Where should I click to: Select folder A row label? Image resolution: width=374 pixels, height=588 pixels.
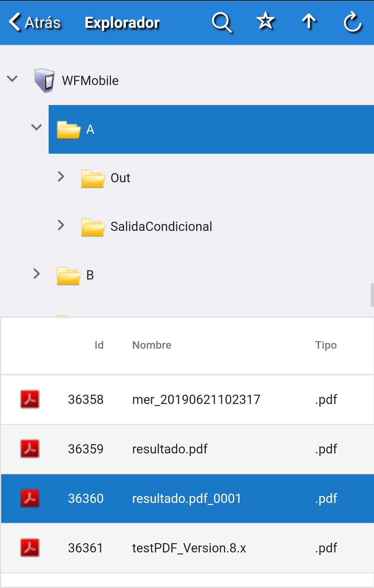tap(90, 129)
